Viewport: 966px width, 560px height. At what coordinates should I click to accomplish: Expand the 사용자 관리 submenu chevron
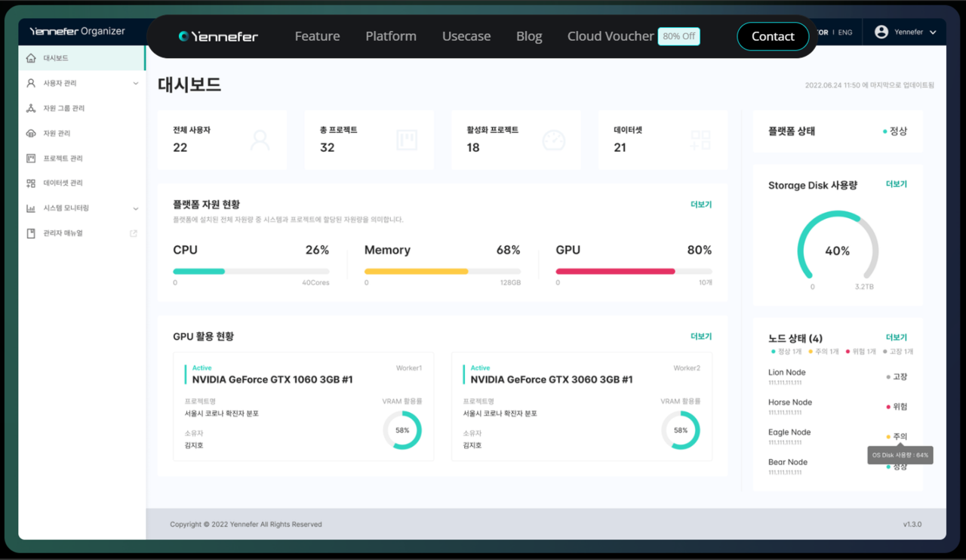point(136,83)
